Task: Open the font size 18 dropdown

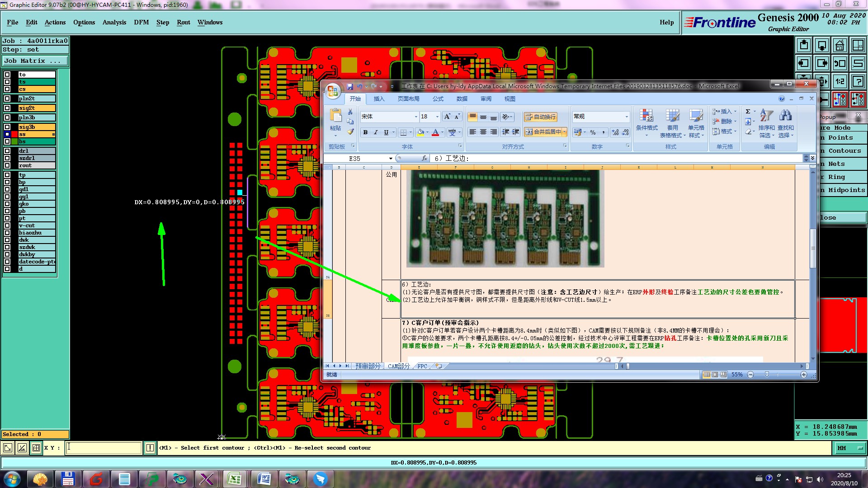Action: point(437,117)
